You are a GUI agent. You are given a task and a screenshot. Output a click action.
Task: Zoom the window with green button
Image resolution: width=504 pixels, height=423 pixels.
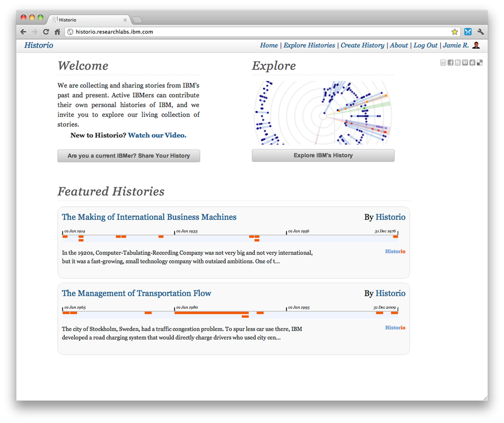point(41,18)
